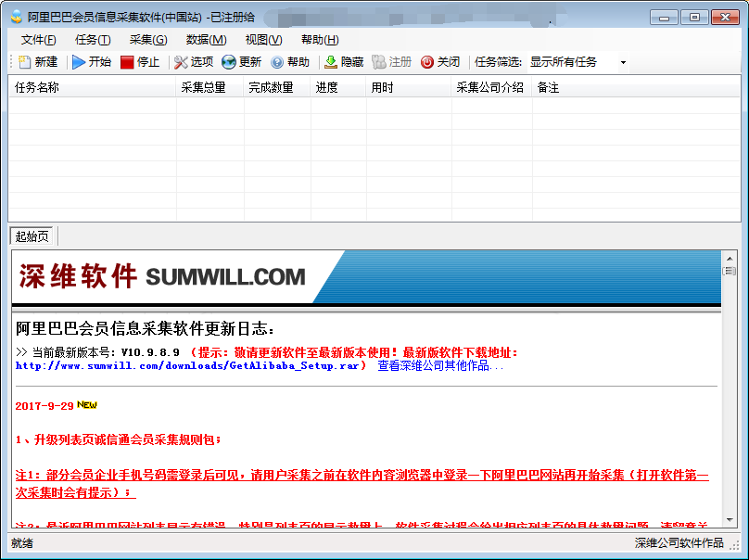This screenshot has height=560, width=749.
Task: Maximize the application window
Action: click(694, 18)
